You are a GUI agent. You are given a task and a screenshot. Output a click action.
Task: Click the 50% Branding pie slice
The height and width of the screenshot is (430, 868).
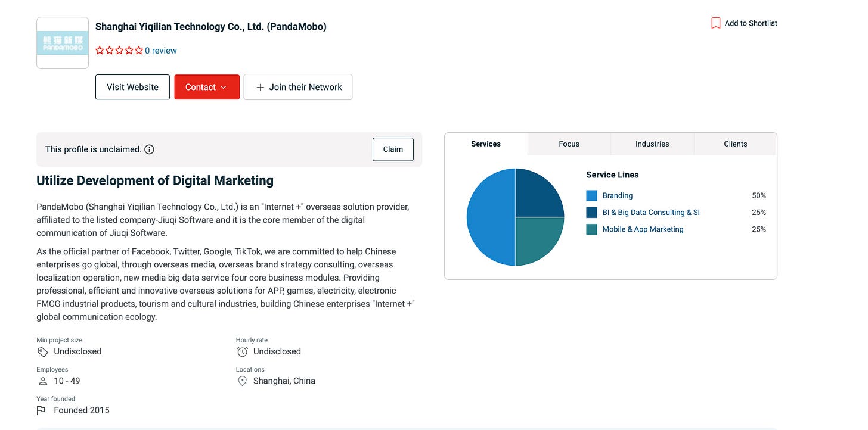tap(491, 217)
